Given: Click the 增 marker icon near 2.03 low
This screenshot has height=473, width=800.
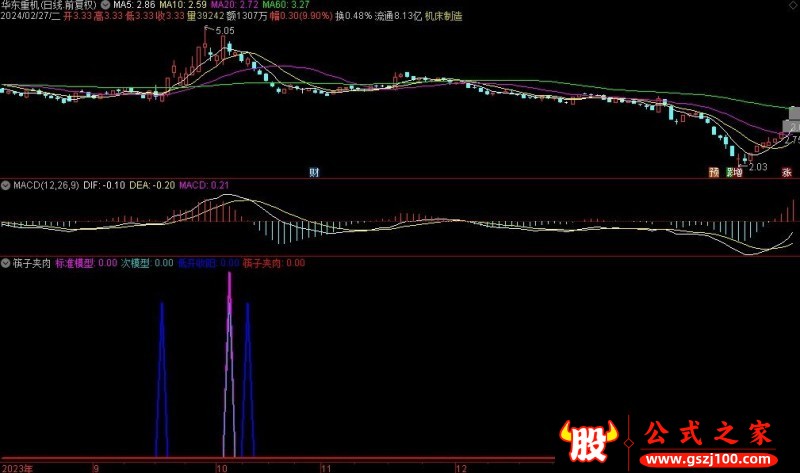Looking at the screenshot, I should point(737,172).
